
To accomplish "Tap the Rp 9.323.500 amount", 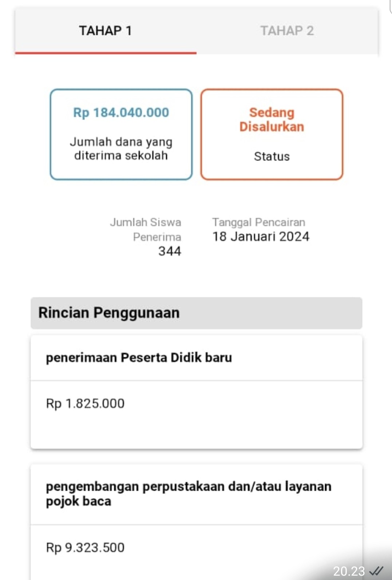I will tap(85, 548).
